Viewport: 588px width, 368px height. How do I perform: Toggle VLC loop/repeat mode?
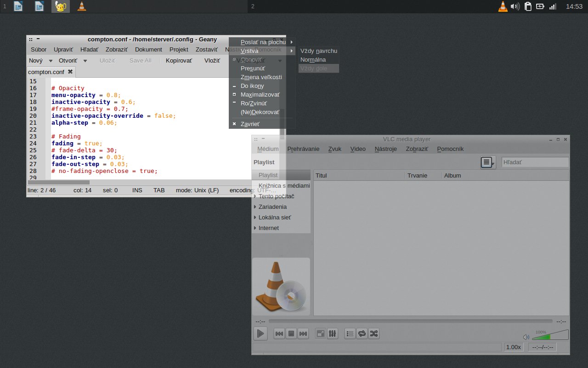[x=362, y=334]
